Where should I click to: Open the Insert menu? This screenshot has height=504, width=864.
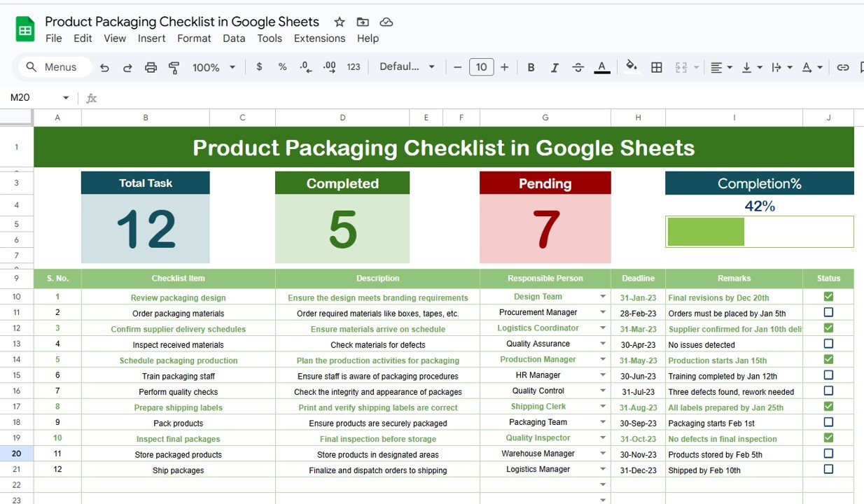[x=152, y=38]
